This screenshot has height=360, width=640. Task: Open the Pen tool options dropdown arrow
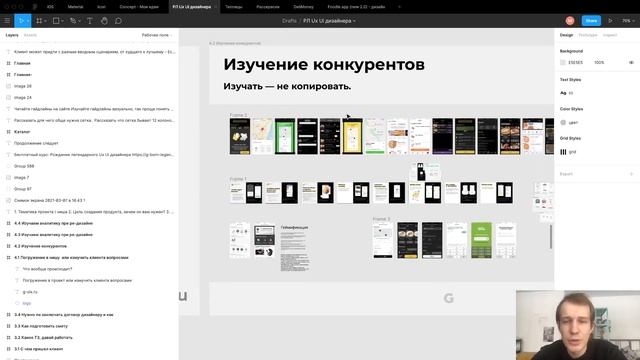(x=79, y=21)
